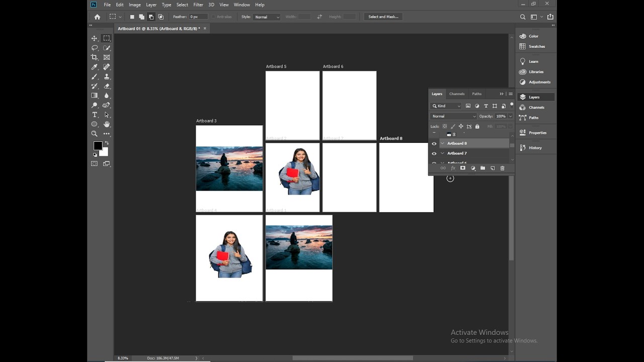Image resolution: width=644 pixels, height=362 pixels.
Task: Open the Properties panel
Action: tap(536, 133)
